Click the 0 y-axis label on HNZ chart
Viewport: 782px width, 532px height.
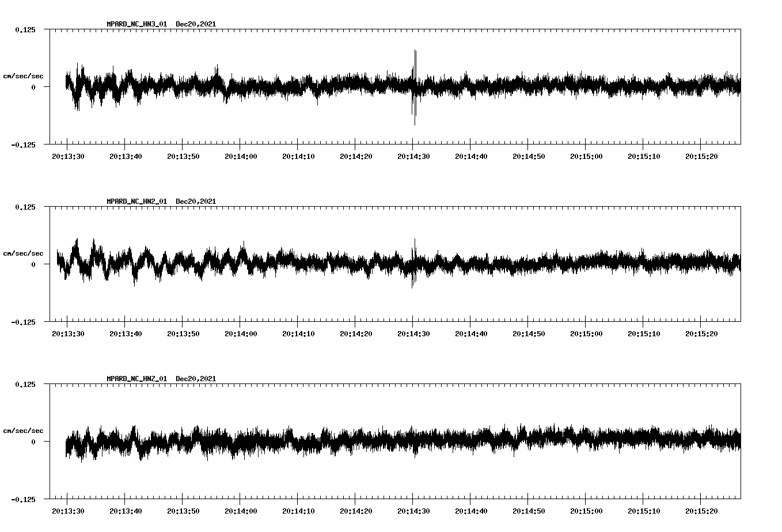click(33, 442)
